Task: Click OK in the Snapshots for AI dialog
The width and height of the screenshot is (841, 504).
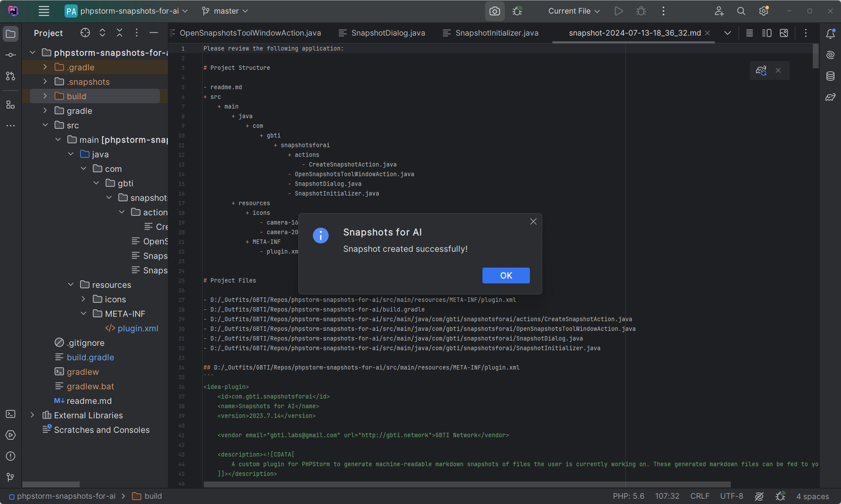Action: [x=506, y=276]
